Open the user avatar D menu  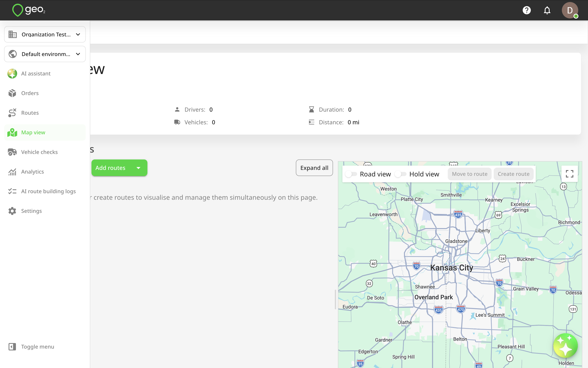tap(570, 10)
